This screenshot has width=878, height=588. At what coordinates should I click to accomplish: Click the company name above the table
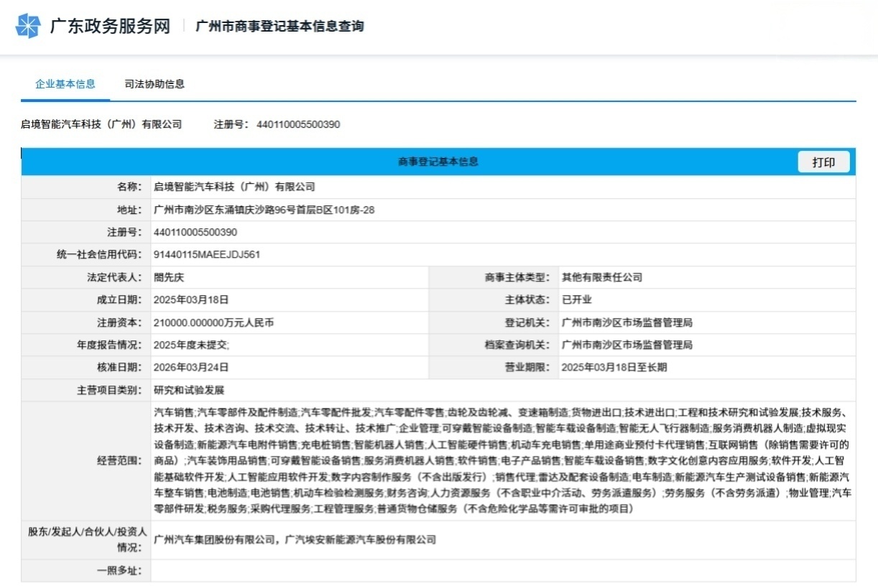pyautogui.click(x=101, y=124)
